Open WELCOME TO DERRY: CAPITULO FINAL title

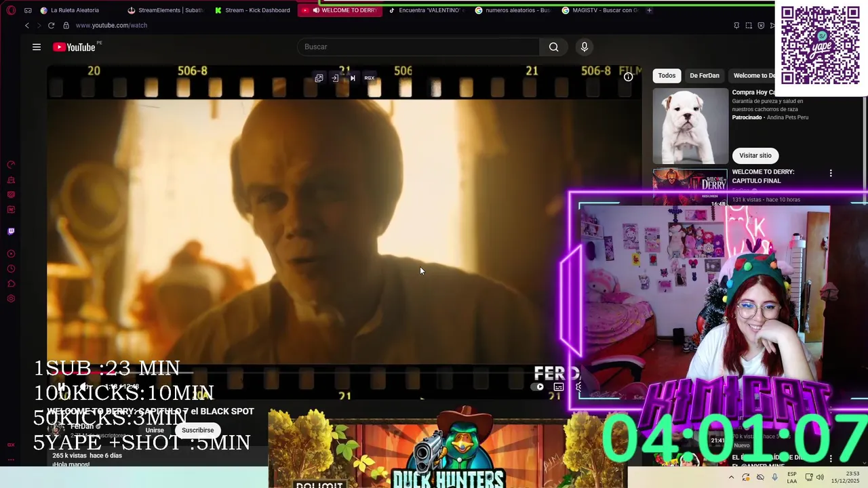[x=763, y=176]
